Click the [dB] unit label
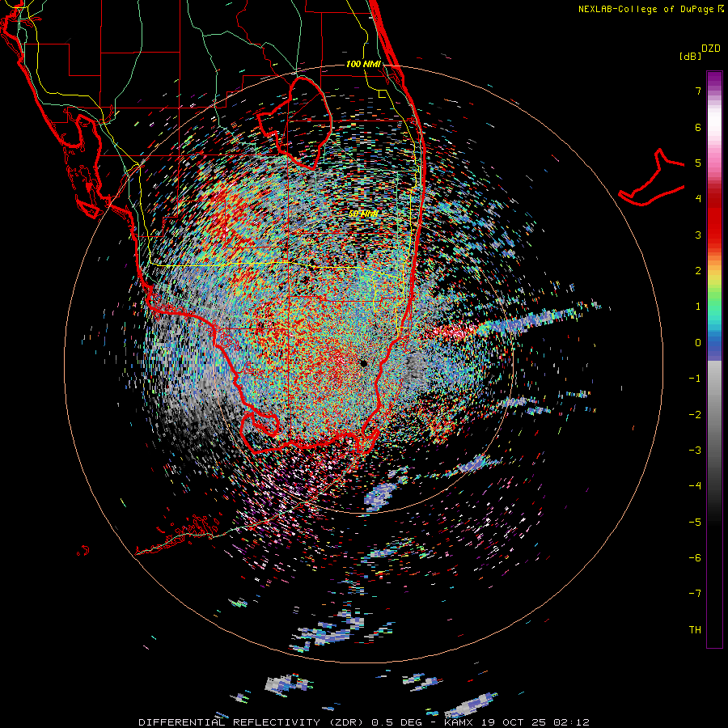728x728 pixels. tap(690, 56)
